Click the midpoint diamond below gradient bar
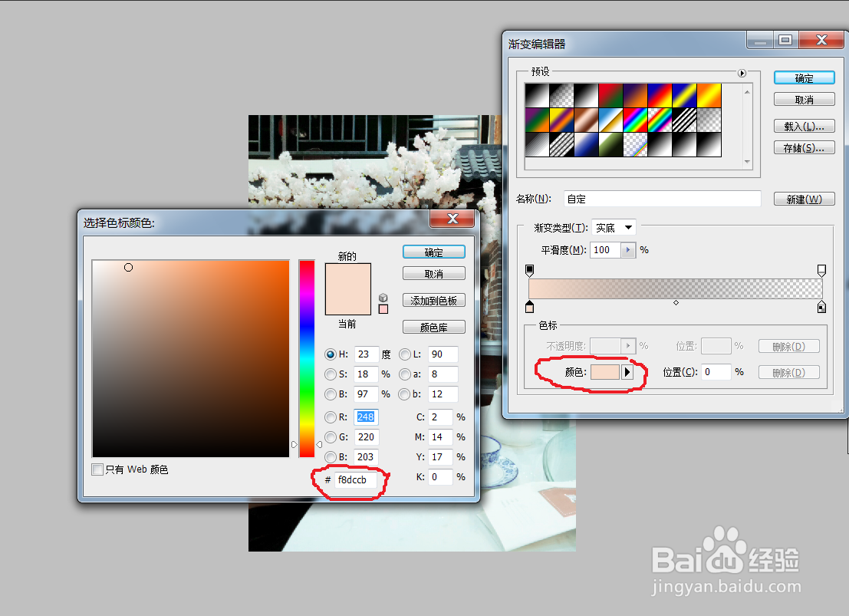 coord(676,303)
